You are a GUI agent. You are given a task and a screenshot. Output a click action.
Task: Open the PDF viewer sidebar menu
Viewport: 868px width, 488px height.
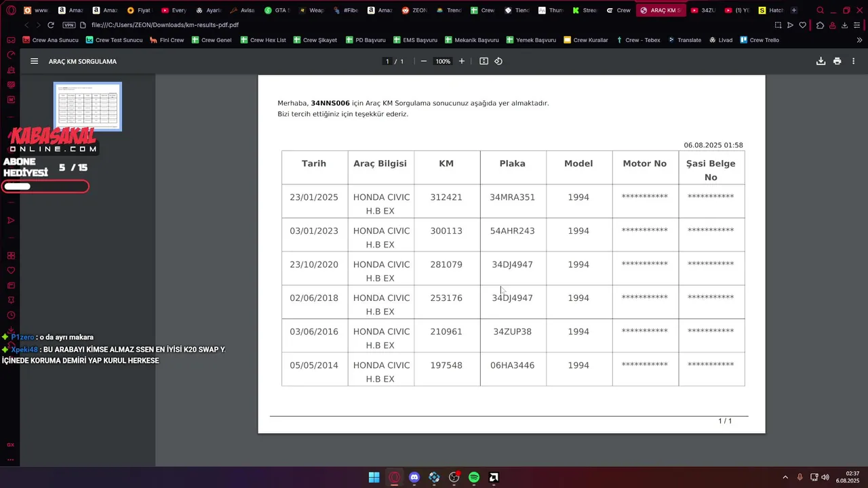click(34, 61)
